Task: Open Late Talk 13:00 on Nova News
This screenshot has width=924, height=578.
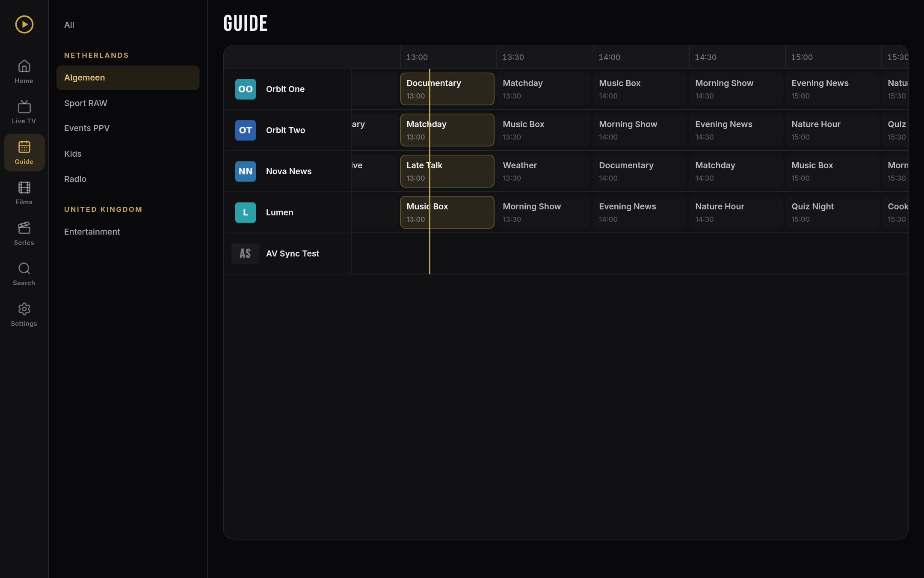Action: (447, 171)
